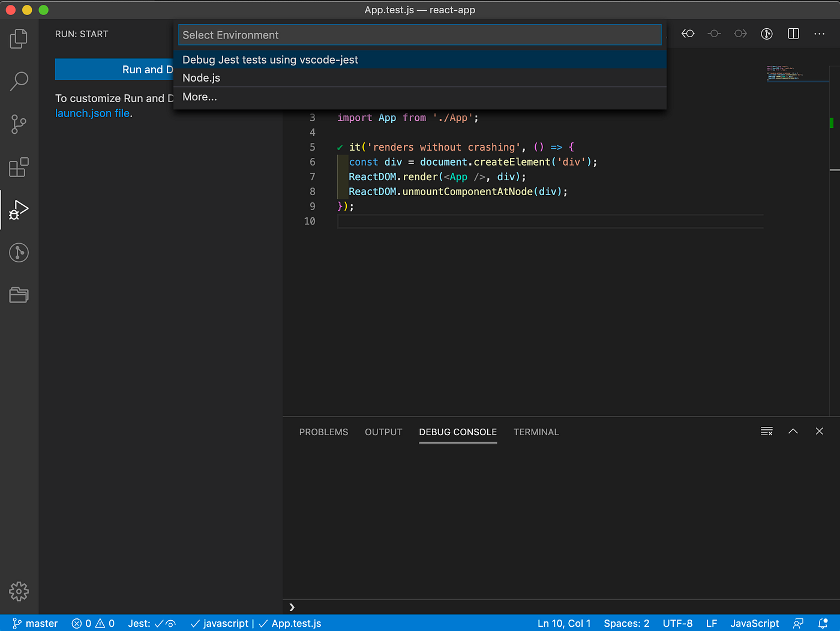Click Ln 10, Col 1 cursor position
This screenshot has width=840, height=631.
point(564,623)
